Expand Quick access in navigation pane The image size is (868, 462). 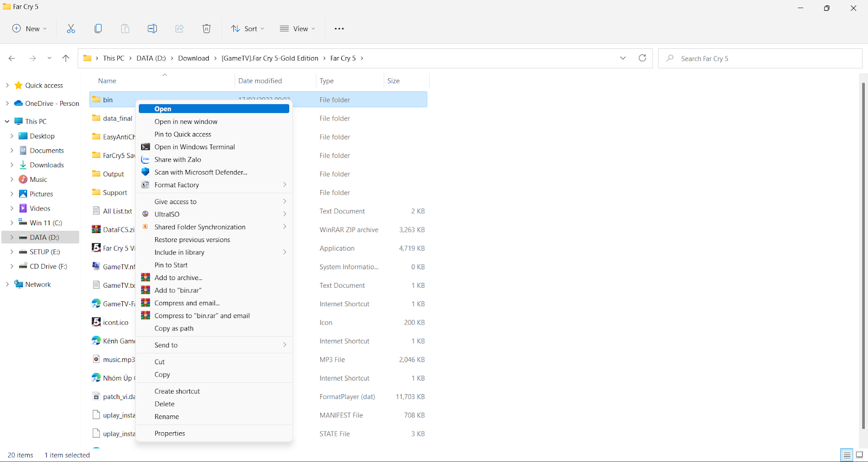coord(7,85)
